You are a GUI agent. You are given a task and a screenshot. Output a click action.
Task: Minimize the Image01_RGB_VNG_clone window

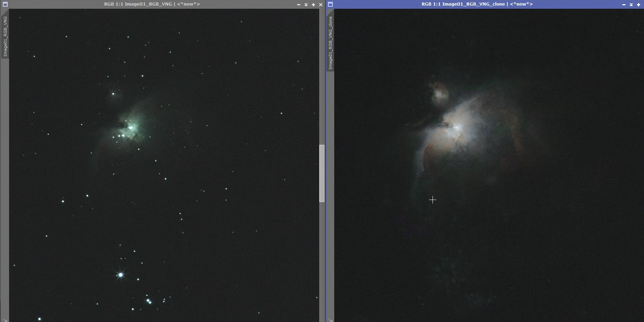tap(624, 5)
